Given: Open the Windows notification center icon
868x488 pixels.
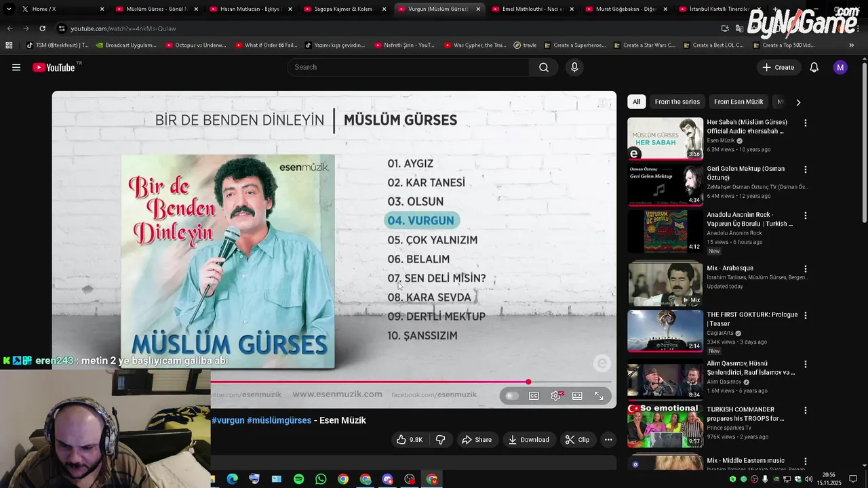Looking at the screenshot, I should (x=853, y=479).
